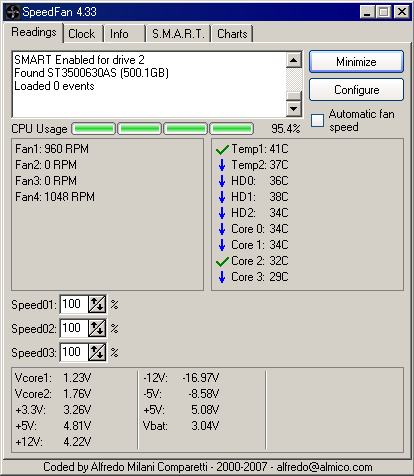414x476 pixels.
Task: Click the 'Fan3: 0 RPM' reading
Action: coord(46,181)
